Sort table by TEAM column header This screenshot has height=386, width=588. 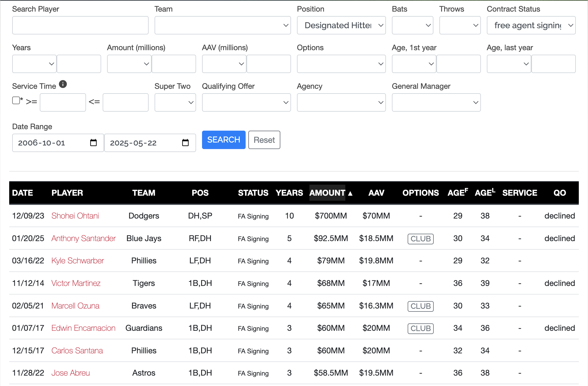144,193
